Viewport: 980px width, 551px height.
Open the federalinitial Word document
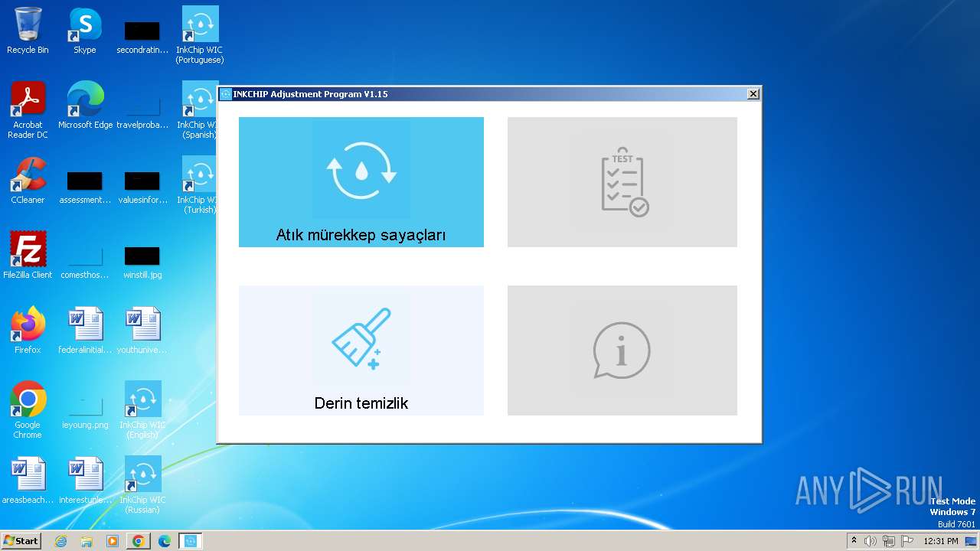click(x=85, y=331)
